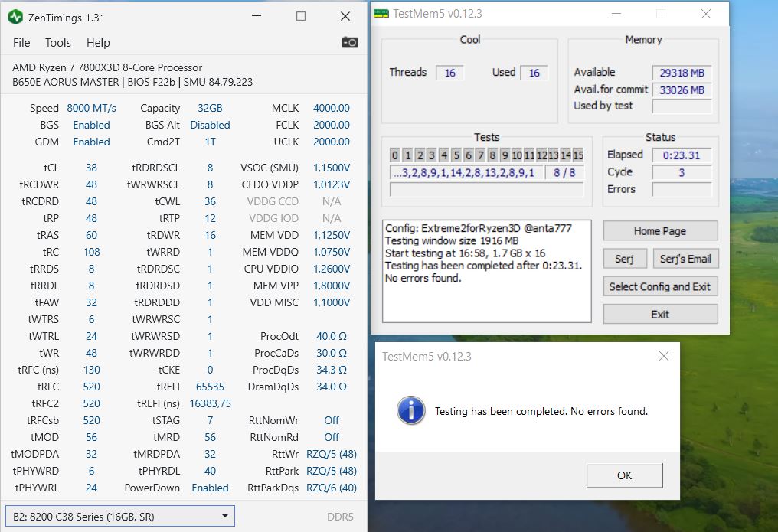Screen dimensions: 778x532
Task: Click the ZenTimings app logo icon
Action: 15,18
